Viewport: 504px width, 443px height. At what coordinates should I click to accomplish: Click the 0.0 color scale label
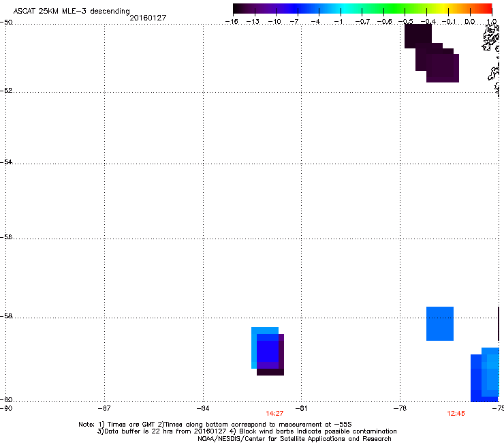click(470, 22)
